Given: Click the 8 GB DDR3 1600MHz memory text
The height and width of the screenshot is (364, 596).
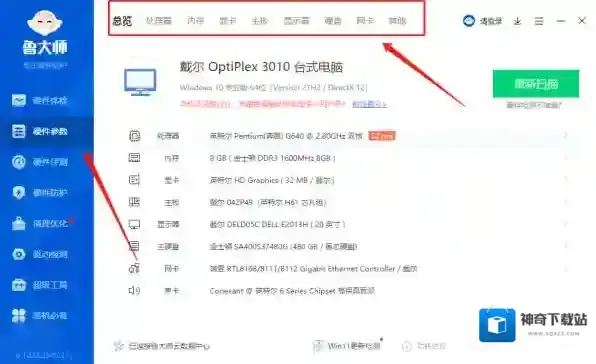Looking at the screenshot, I should click(272, 158).
